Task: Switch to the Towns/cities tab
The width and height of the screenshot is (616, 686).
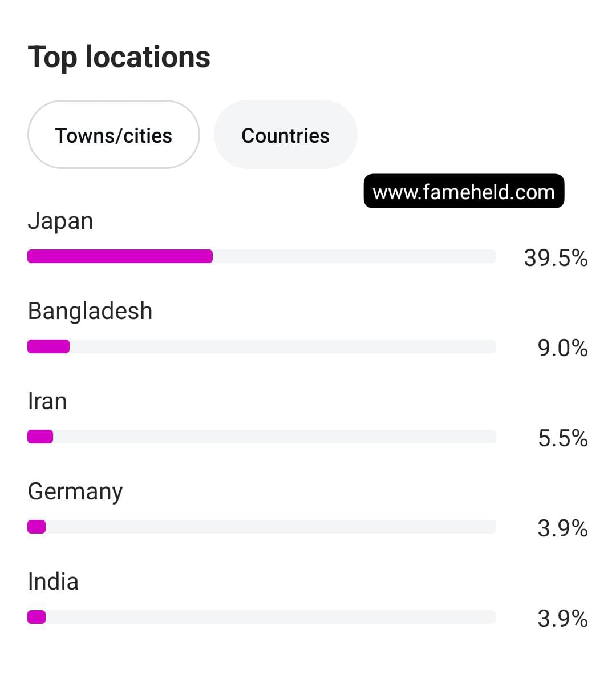Action: tap(114, 135)
